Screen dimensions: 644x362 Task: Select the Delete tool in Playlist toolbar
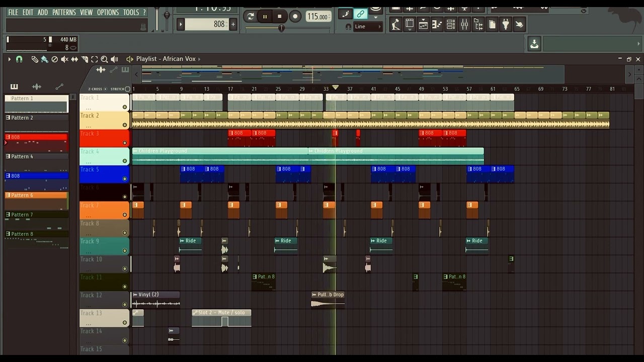pyautogui.click(x=54, y=59)
